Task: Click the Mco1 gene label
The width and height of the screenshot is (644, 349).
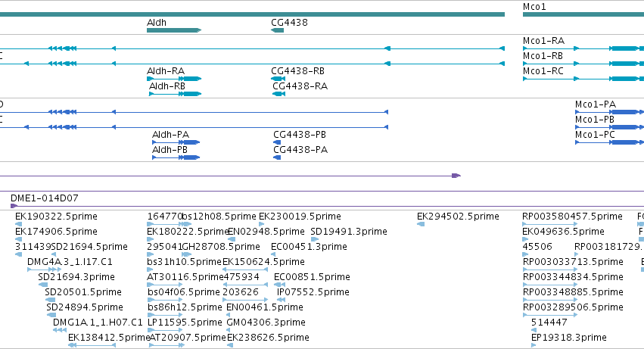Action: tap(534, 7)
